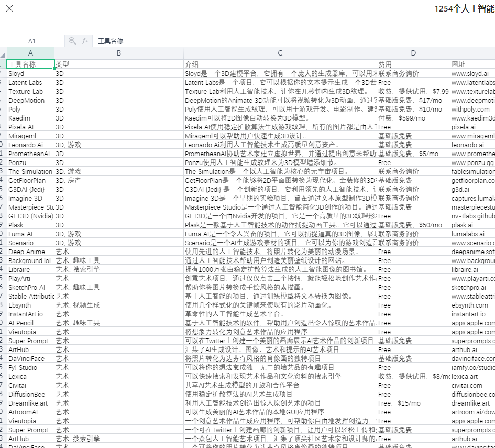This screenshot has width=495, height=448.
Task: Click the AI Pencil name cell
Action: (x=30, y=323)
